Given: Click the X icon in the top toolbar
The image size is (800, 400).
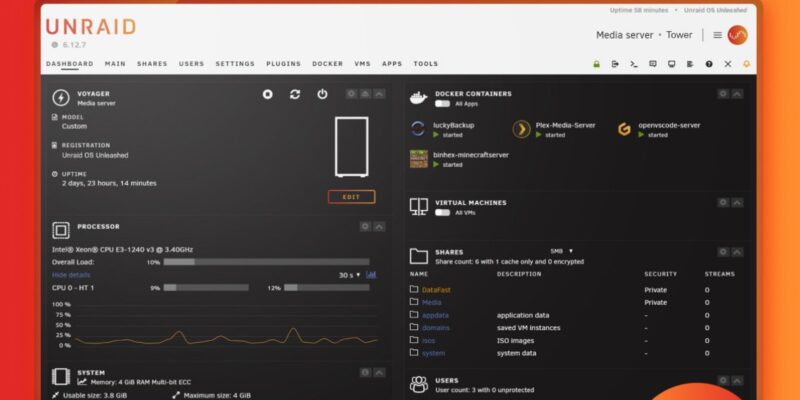Looking at the screenshot, I should click(728, 64).
